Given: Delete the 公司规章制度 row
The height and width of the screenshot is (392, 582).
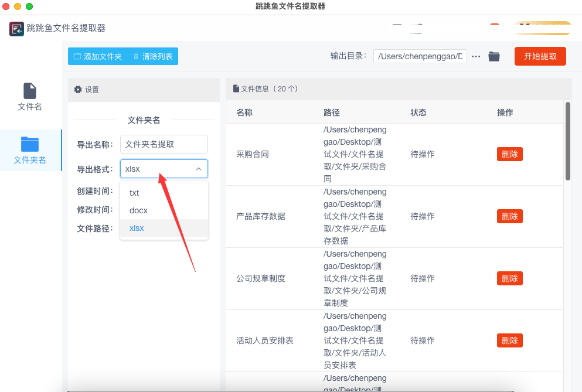Looking at the screenshot, I should click(x=510, y=278).
